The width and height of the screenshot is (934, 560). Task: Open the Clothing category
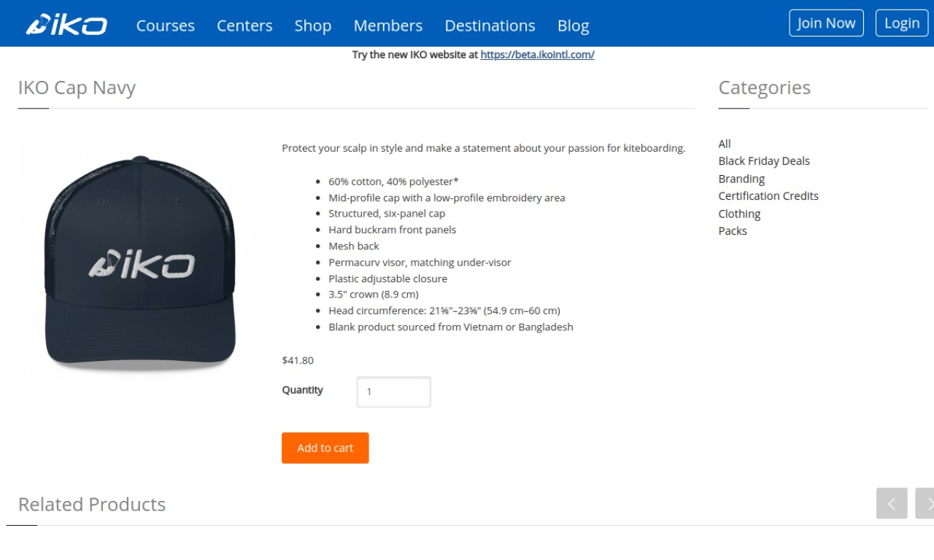[739, 214]
